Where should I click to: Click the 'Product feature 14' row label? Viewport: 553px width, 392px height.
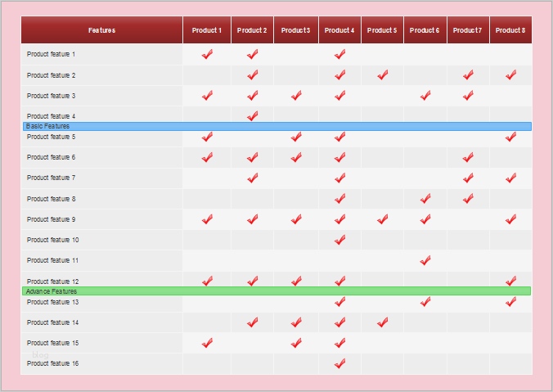[52, 322]
